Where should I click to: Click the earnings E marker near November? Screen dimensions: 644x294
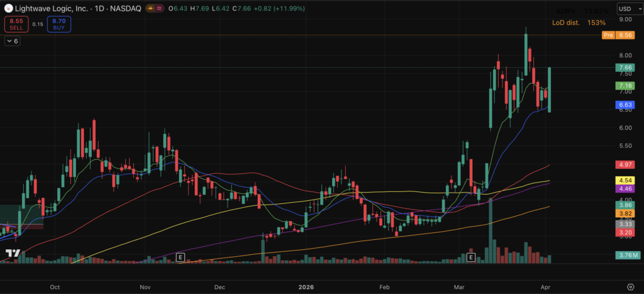180,257
